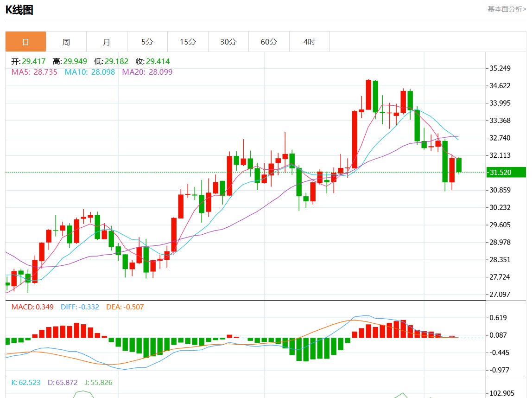Open the 60分 timeframe tab
Viewport: 532px width, 398px height.
[269, 42]
